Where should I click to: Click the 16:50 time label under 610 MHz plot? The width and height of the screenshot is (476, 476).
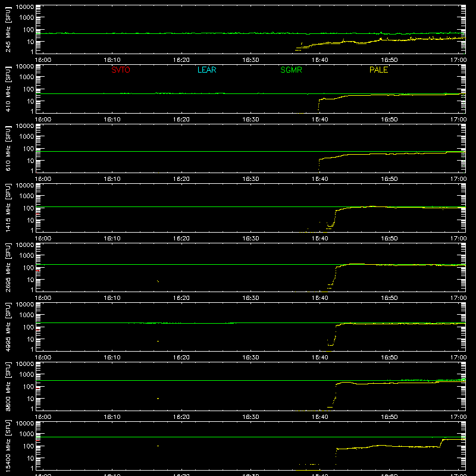click(x=389, y=179)
